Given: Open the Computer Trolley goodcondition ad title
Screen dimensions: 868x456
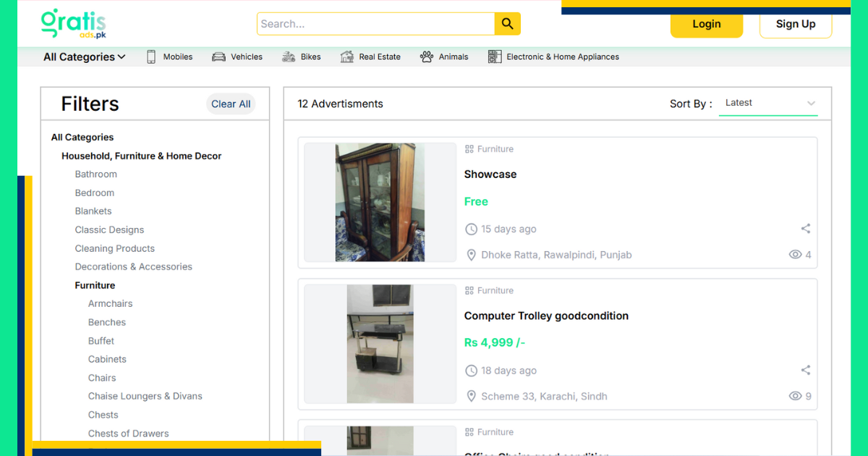Looking at the screenshot, I should (546, 316).
